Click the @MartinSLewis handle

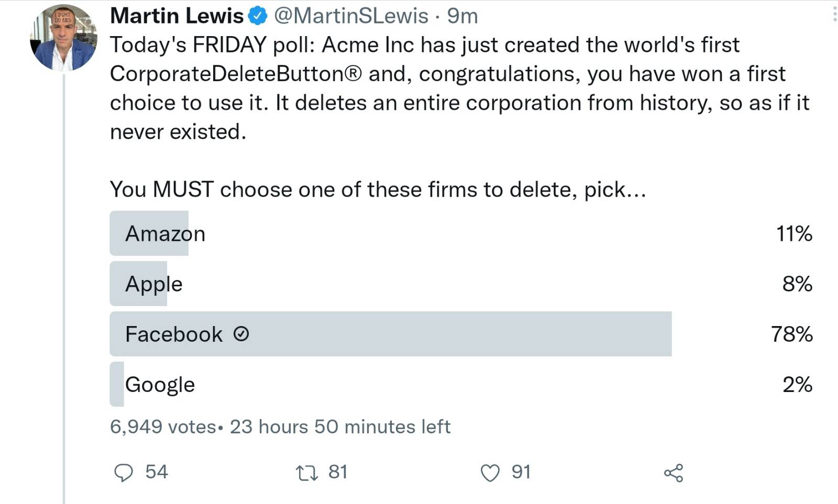[351, 16]
